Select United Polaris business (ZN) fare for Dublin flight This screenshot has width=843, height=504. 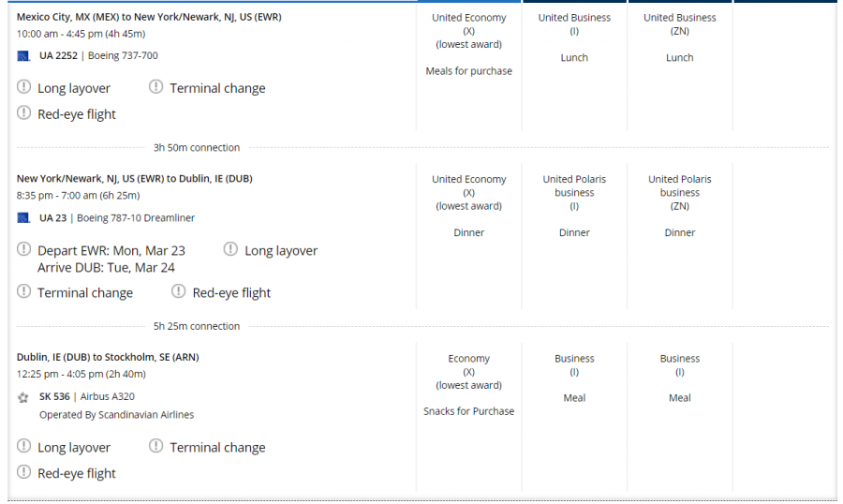(x=679, y=192)
